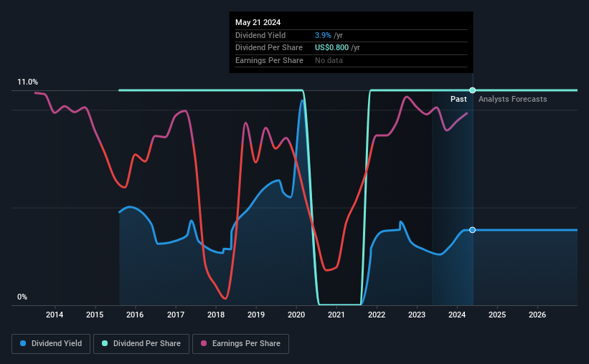Click the 2020 x-axis label
The height and width of the screenshot is (364, 589).
(296, 315)
